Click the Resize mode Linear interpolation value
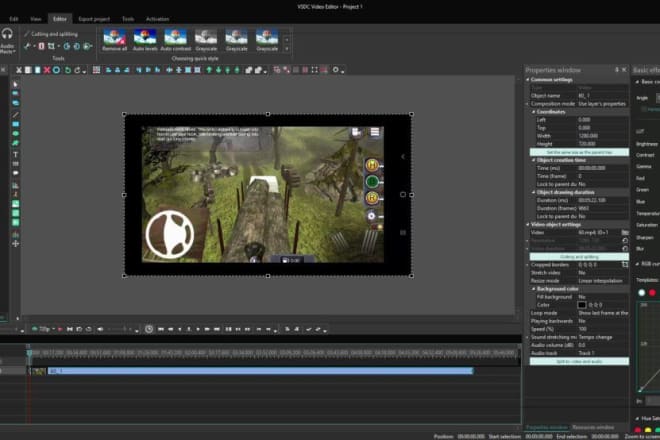The image size is (660, 440). (x=603, y=280)
